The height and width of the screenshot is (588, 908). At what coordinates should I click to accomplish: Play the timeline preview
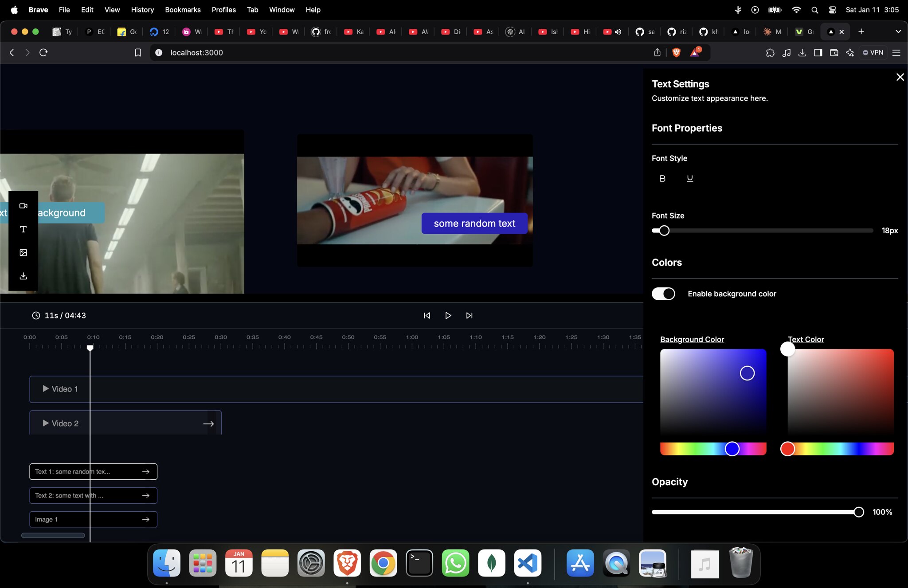pyautogui.click(x=448, y=315)
